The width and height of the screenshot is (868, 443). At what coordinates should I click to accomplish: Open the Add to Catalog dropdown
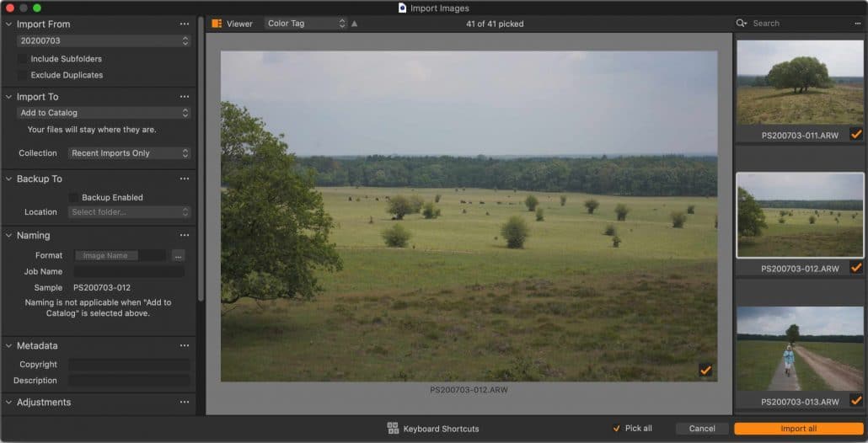(104, 113)
